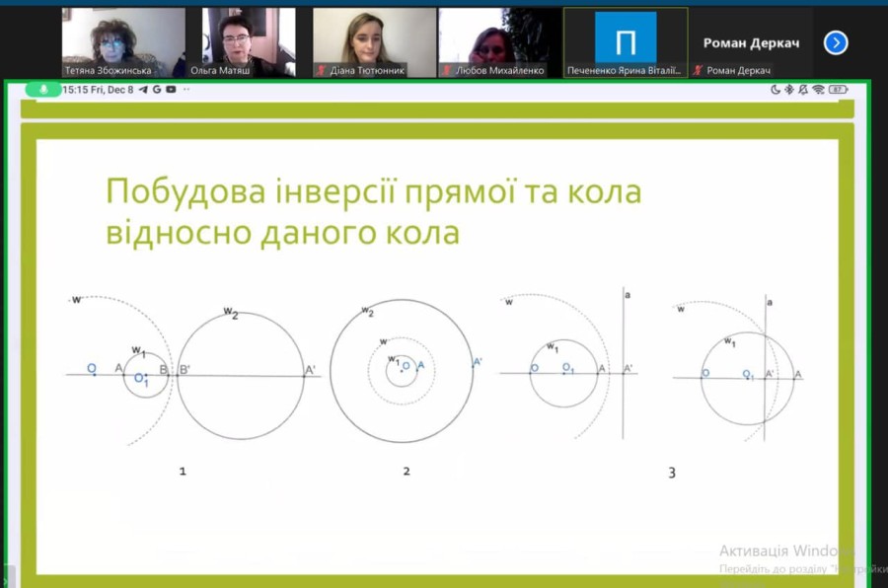Tap the Bluetooth status icon

point(789,90)
